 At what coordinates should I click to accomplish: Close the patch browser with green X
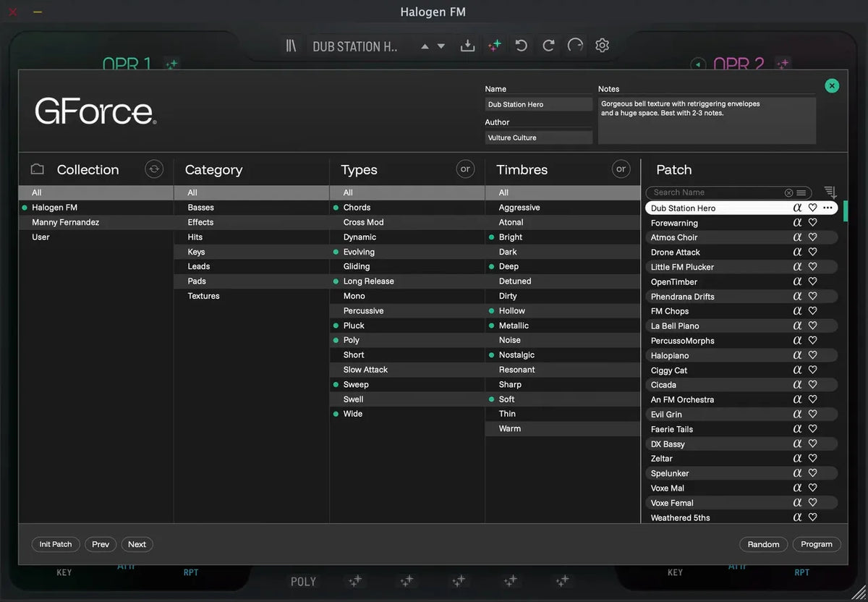point(832,86)
